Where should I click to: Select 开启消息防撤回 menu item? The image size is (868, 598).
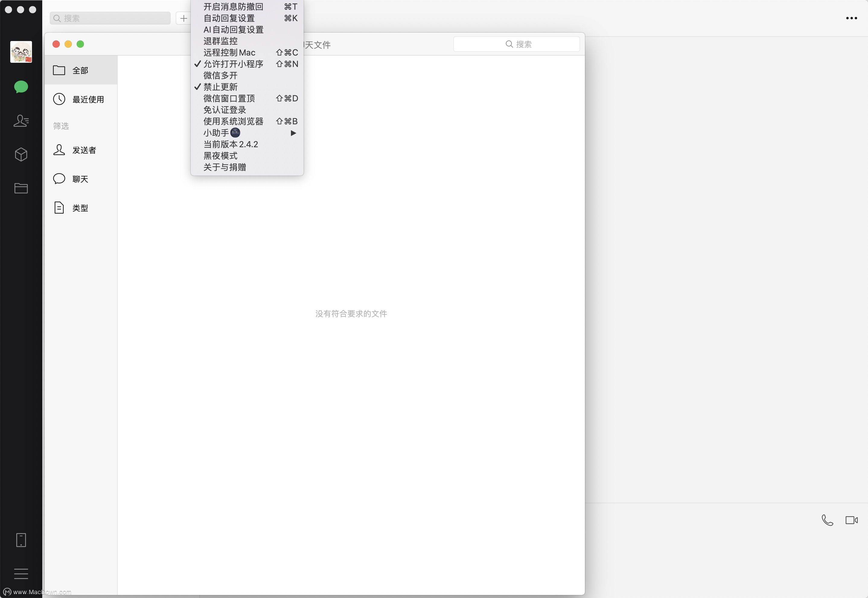coord(233,6)
